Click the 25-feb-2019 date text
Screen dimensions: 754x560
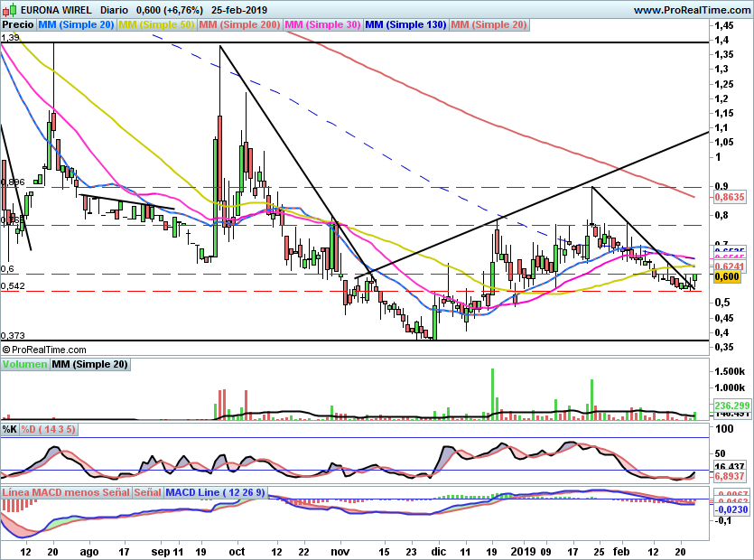(239, 10)
